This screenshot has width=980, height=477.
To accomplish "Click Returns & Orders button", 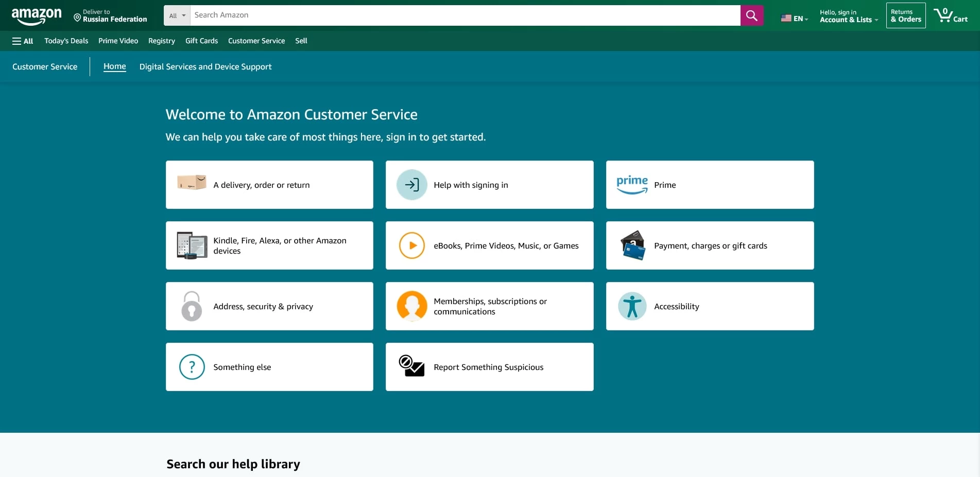I will 905,15.
